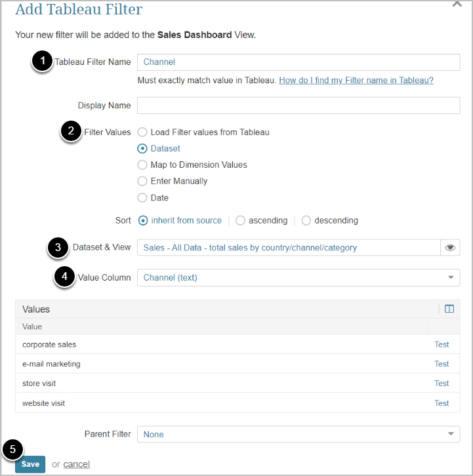Focus the Tableau Filter Name field
The height and width of the screenshot is (476, 473).
[298, 62]
